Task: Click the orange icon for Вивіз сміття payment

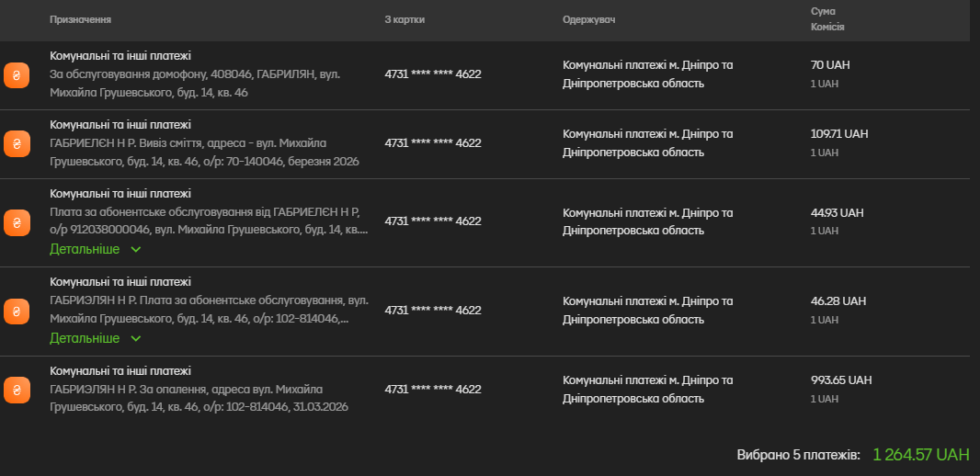Action: (x=17, y=143)
